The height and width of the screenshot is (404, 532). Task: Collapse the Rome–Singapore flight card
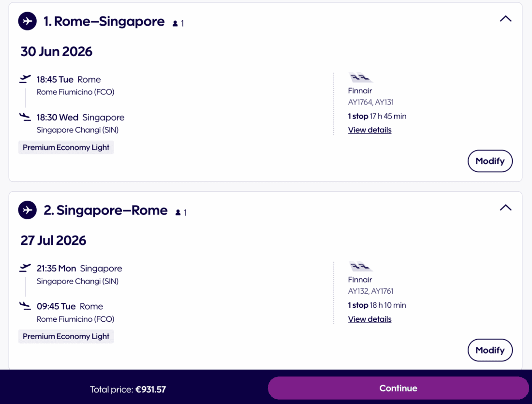tap(505, 19)
